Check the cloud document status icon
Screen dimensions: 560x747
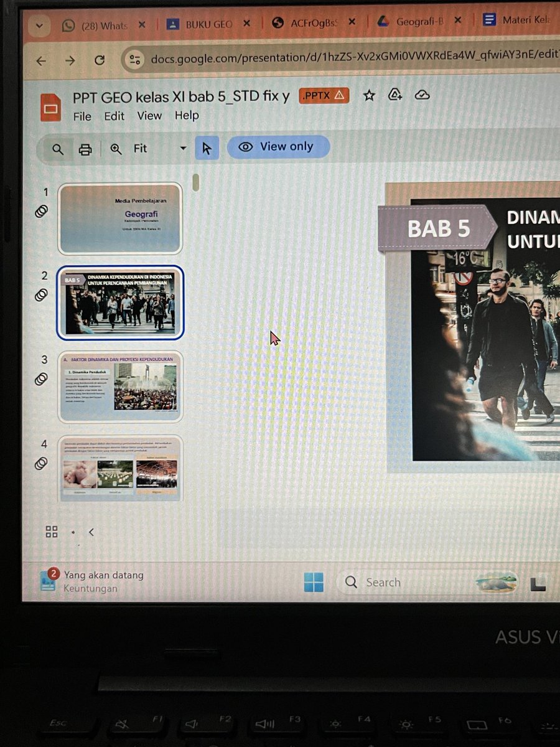(x=422, y=95)
